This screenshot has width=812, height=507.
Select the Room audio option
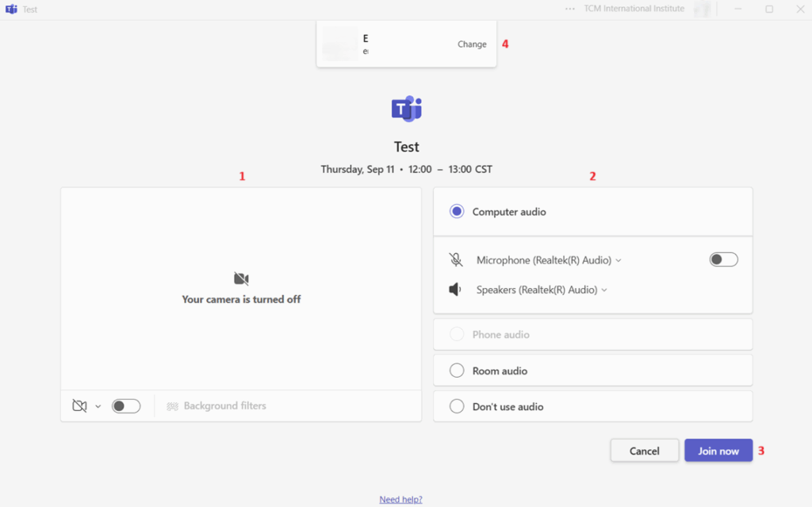point(457,371)
